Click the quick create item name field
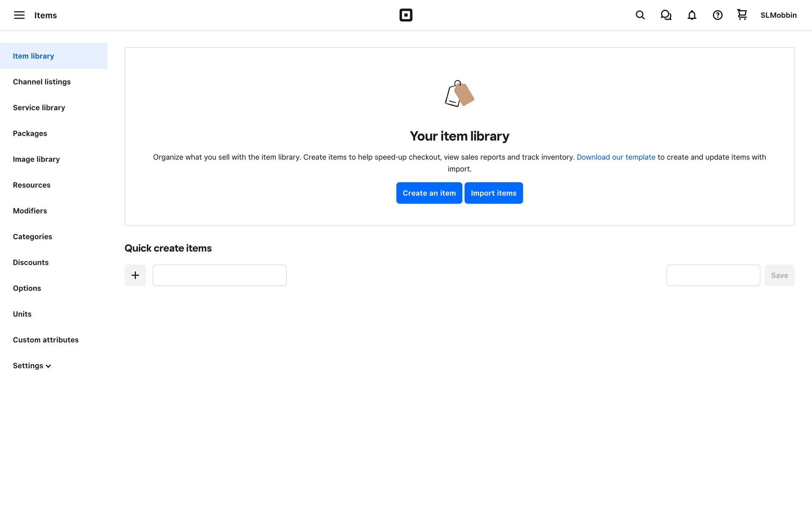812x508 pixels. pyautogui.click(x=219, y=275)
